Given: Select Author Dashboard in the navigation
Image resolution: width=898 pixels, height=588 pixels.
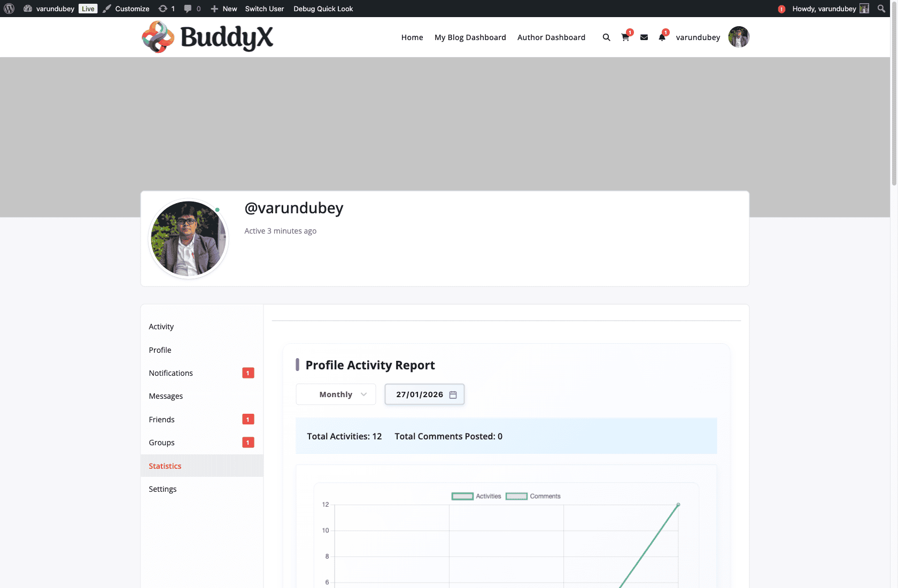Looking at the screenshot, I should point(551,37).
